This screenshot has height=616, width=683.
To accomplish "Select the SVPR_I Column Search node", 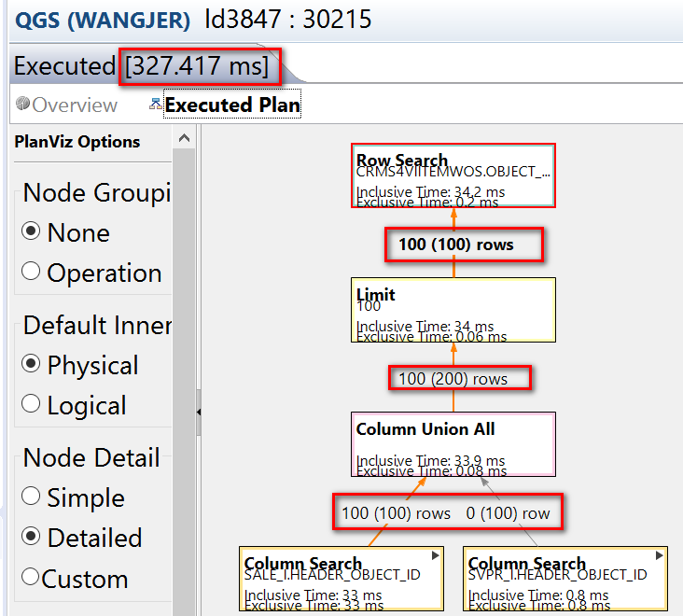I will coord(565,579).
